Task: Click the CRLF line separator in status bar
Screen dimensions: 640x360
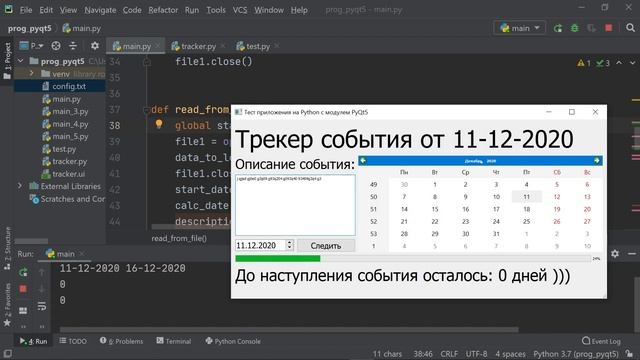Action: (449, 354)
